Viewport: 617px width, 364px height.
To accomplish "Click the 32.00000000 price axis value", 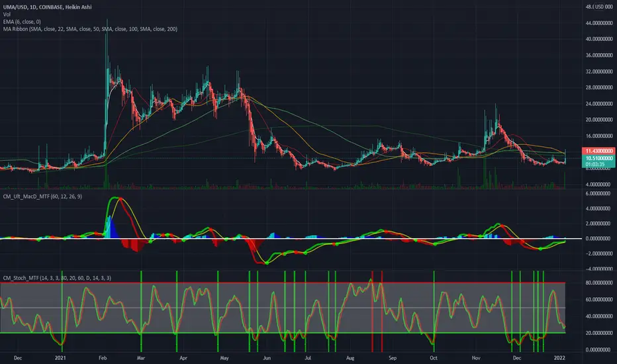I will click(x=599, y=71).
